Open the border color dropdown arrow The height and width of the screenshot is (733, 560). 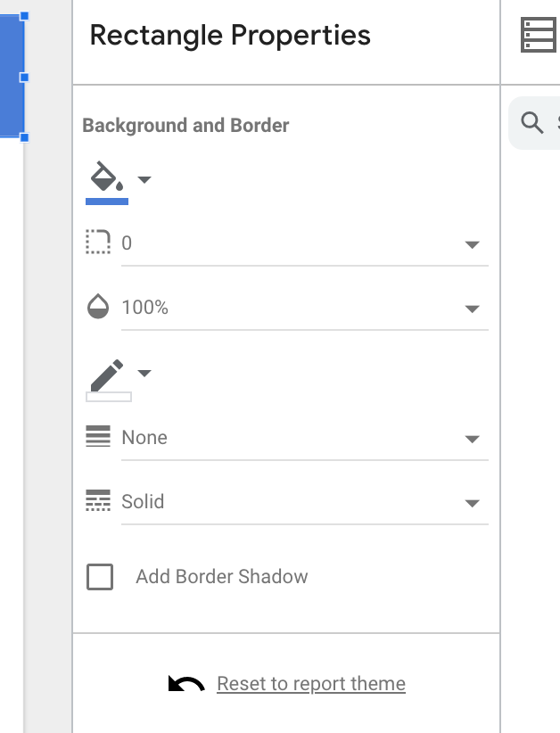pos(144,373)
